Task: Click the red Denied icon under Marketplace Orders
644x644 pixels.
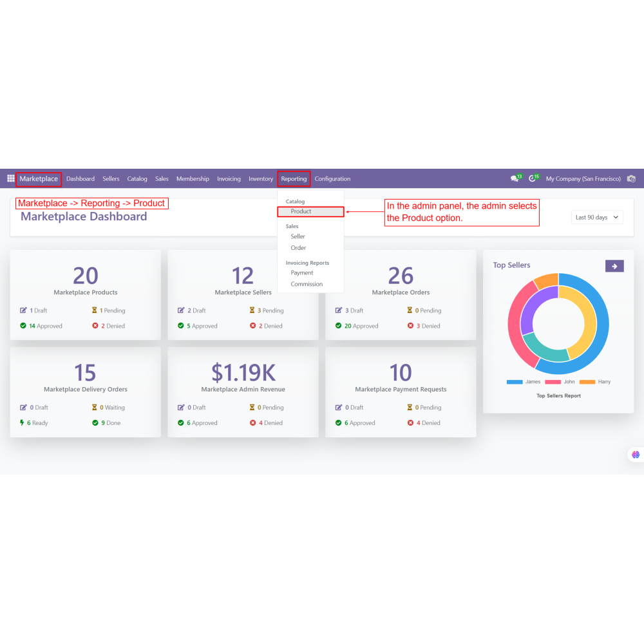Action: pyautogui.click(x=411, y=326)
